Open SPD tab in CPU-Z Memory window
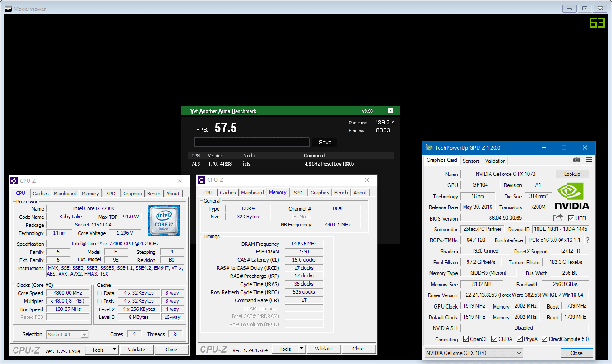Screen dimensions: 612x364 click(298, 193)
